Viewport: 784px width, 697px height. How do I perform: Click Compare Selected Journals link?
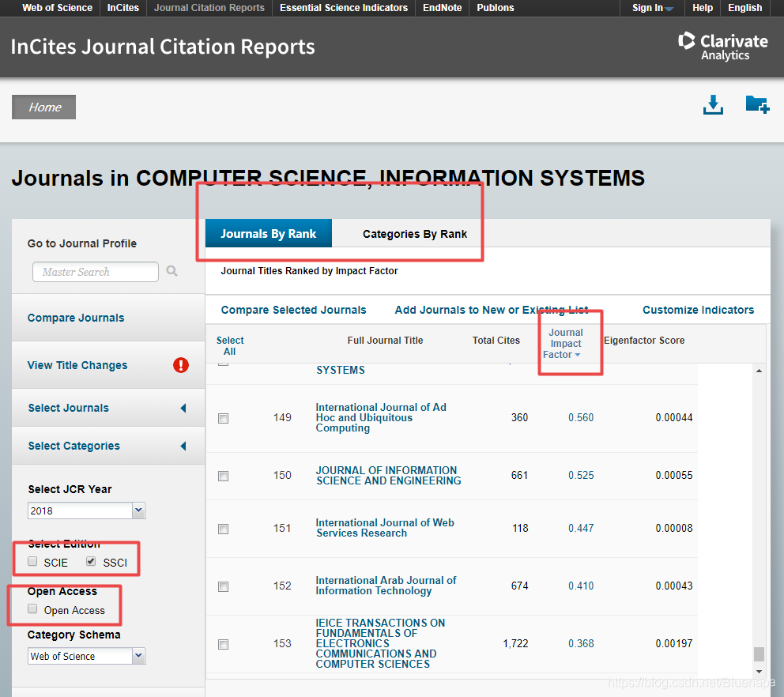pyautogui.click(x=293, y=310)
